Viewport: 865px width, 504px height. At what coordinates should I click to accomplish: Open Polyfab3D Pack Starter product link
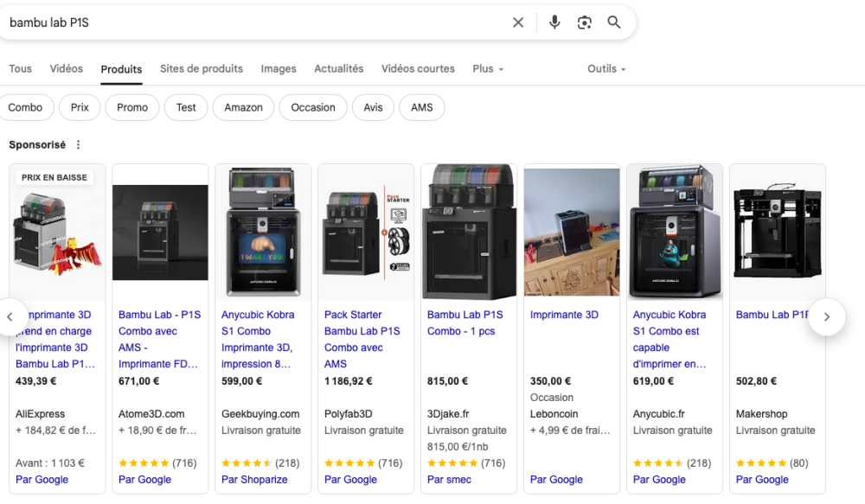click(x=362, y=339)
